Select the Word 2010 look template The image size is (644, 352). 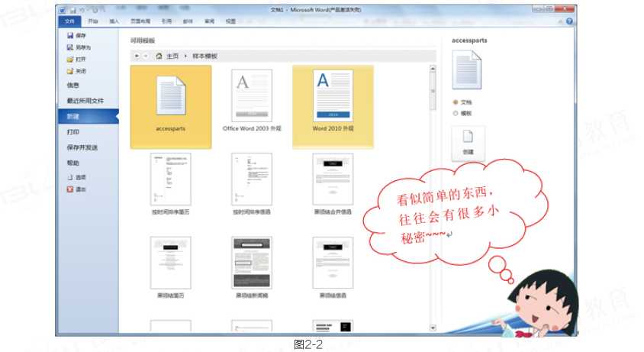point(333,106)
